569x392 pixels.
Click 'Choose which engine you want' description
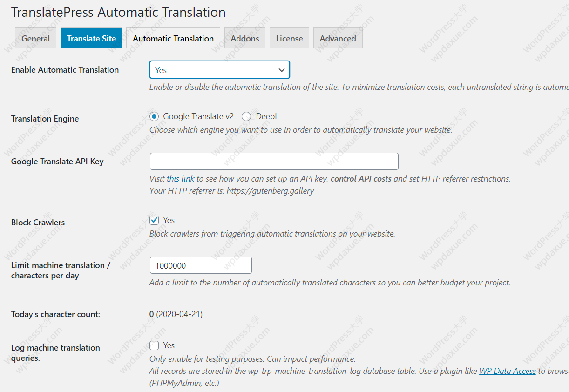point(301,130)
